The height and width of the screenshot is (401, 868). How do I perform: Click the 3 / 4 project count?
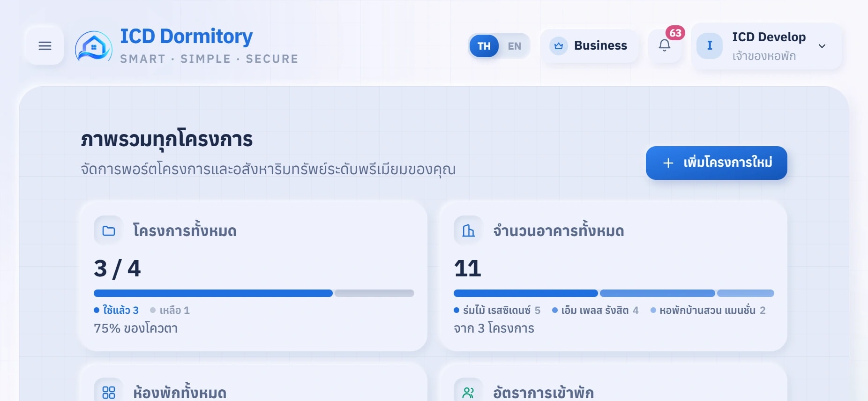click(117, 268)
